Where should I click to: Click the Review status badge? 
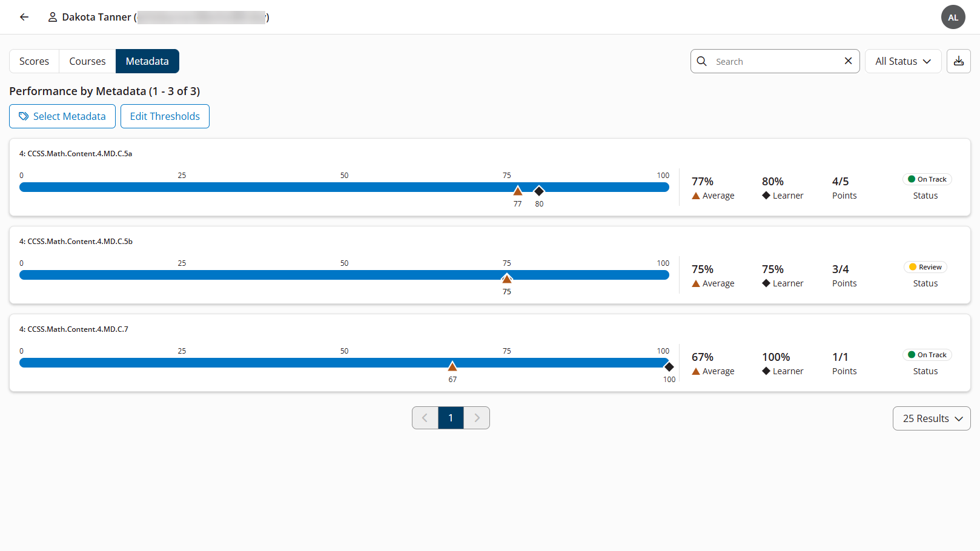[925, 266]
